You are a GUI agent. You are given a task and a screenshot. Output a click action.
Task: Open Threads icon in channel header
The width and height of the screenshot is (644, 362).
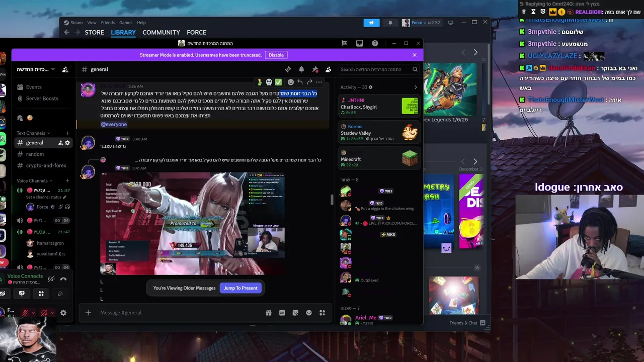pyautogui.click(x=288, y=69)
